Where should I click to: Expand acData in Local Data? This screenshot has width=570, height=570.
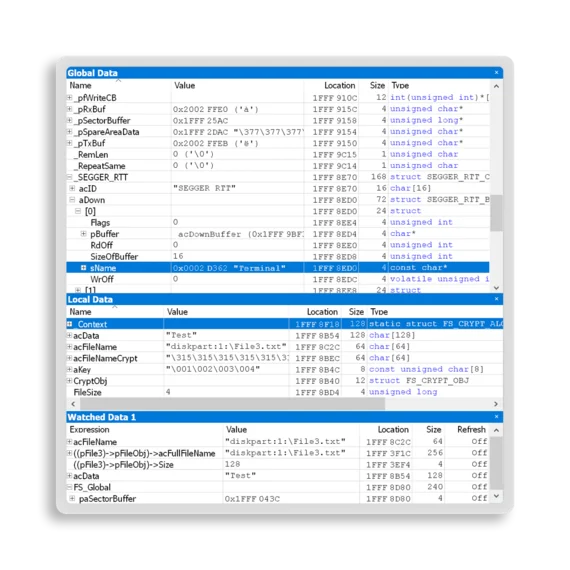[70, 335]
